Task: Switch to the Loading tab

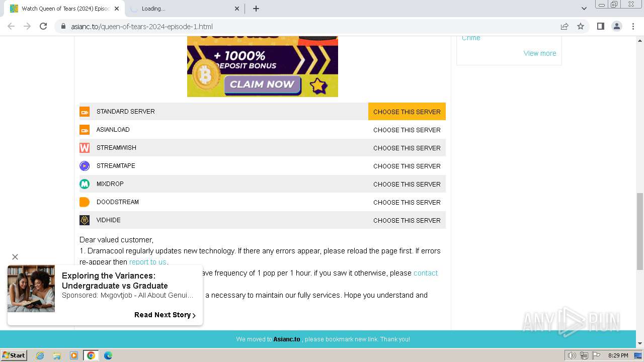Action: pos(184,9)
